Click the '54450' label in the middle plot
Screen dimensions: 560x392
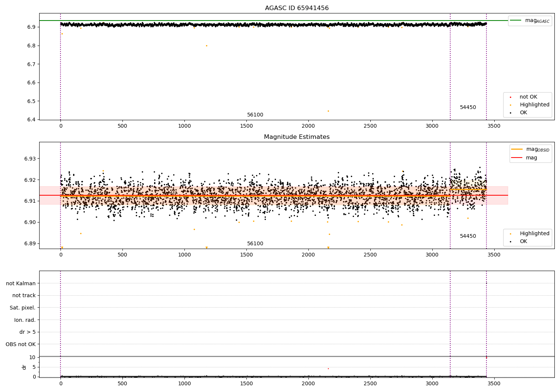(x=468, y=236)
